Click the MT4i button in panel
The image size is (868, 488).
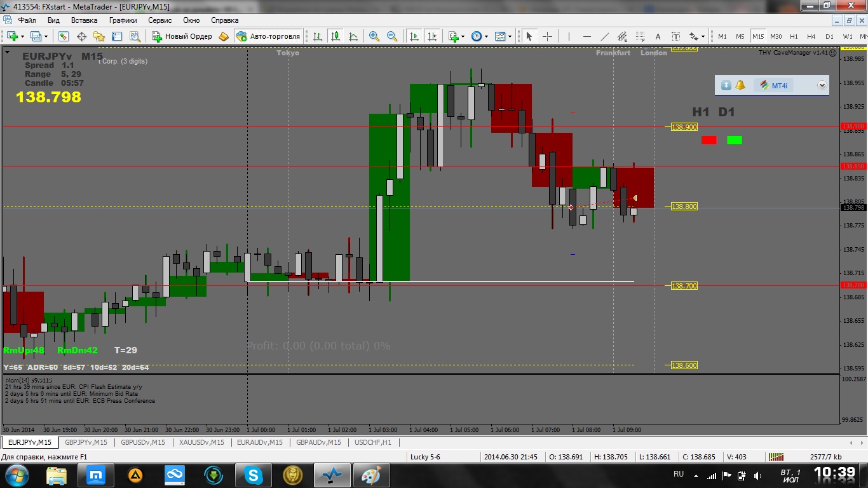pyautogui.click(x=773, y=85)
